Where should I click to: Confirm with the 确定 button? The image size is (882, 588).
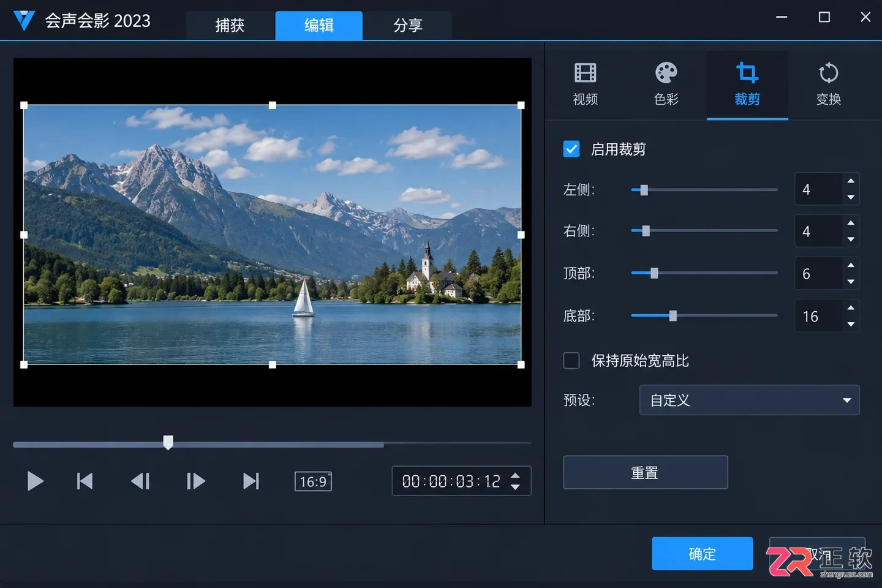pos(702,554)
